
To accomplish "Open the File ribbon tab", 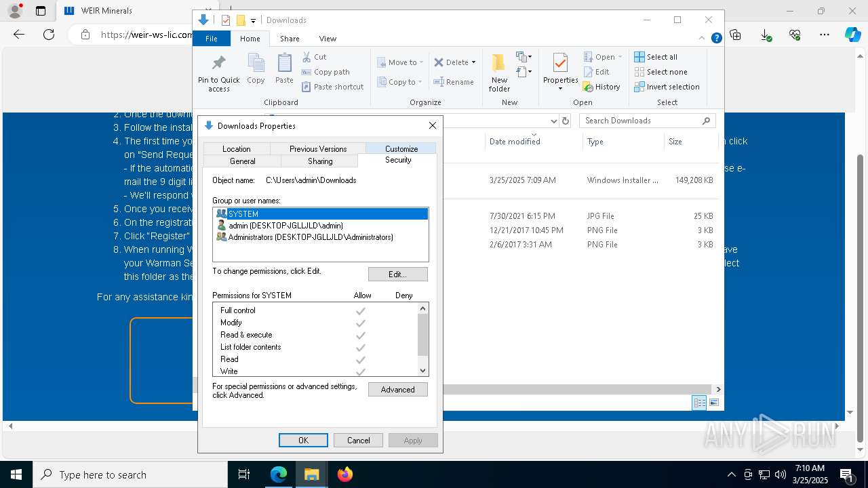I will coord(212,39).
